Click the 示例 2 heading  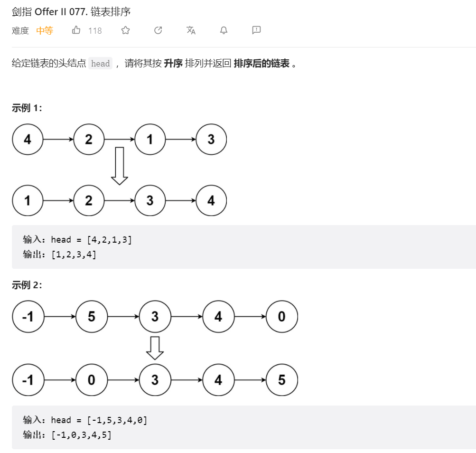click(27, 285)
